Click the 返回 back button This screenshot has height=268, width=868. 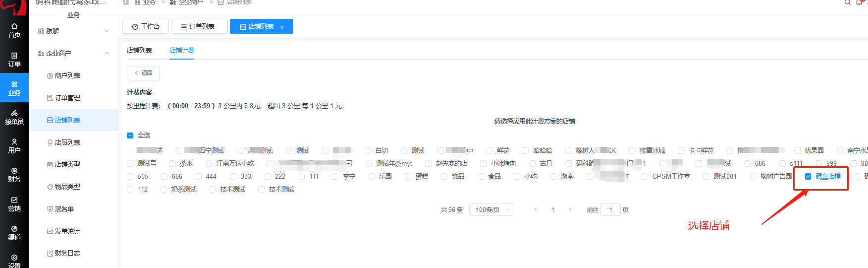[x=143, y=73]
